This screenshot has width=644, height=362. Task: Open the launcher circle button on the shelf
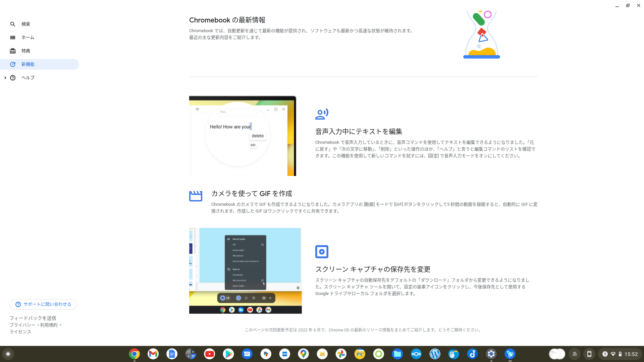point(8,354)
